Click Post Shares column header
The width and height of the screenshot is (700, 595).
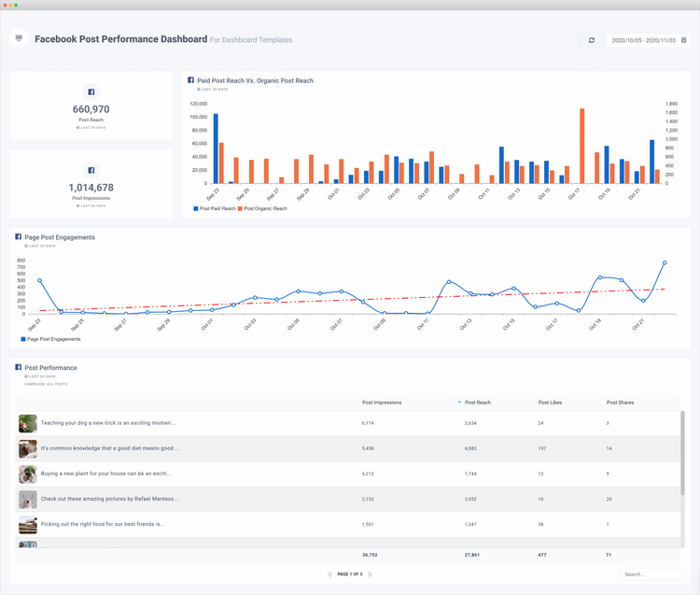pos(620,403)
